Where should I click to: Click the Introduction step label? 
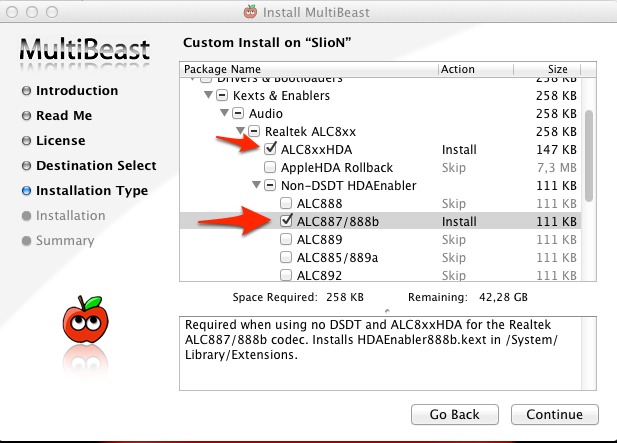[x=77, y=90]
